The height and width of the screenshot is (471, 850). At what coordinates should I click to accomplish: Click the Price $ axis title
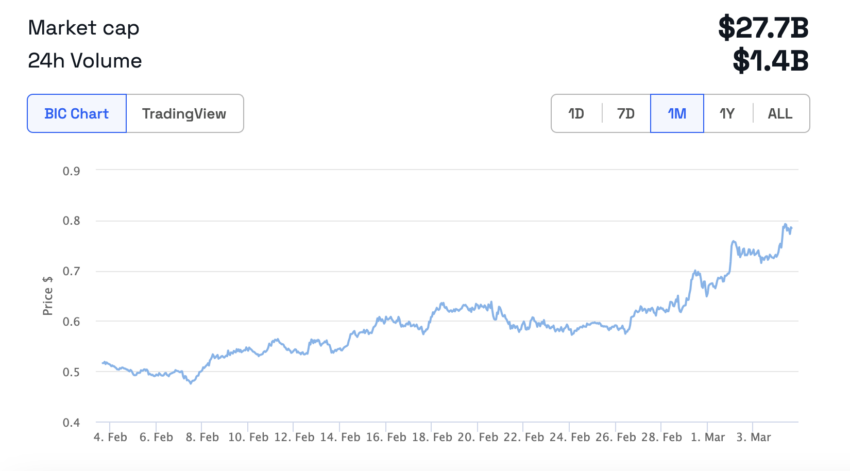tap(47, 296)
